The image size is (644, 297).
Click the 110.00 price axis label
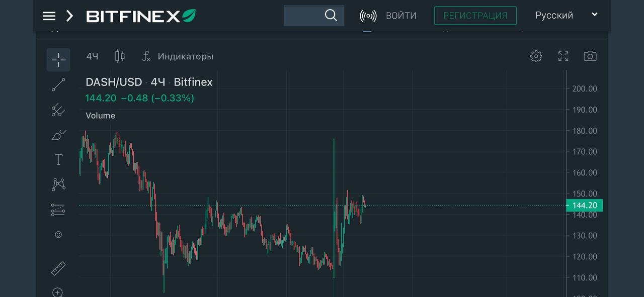coord(585,277)
